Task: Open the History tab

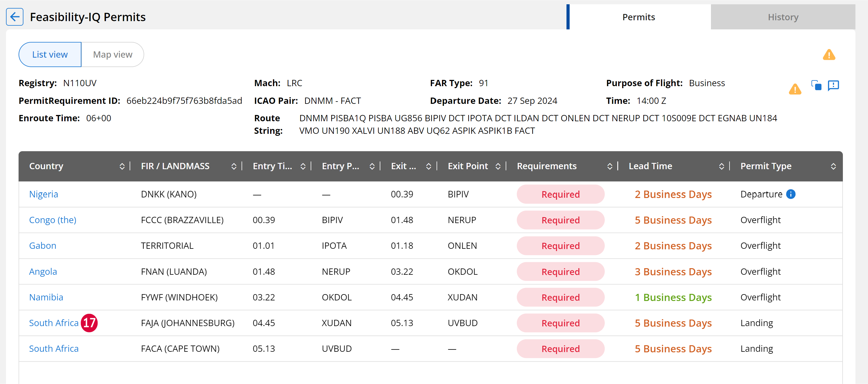Action: pyautogui.click(x=783, y=17)
